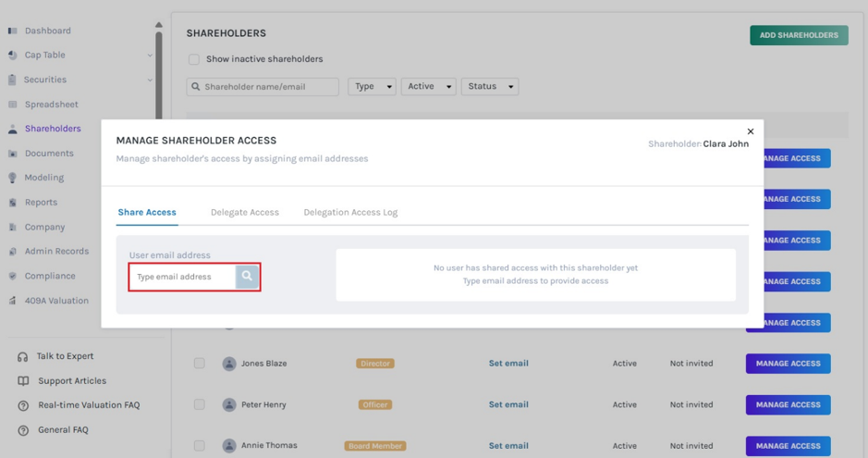Focus the Type email address field
This screenshot has height=458, width=868.
183,277
